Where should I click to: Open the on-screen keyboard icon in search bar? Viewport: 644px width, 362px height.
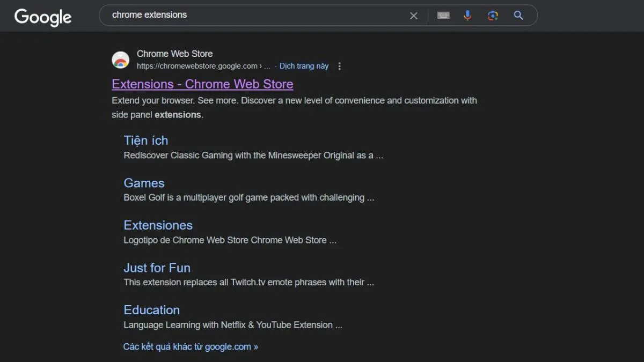coord(443,15)
